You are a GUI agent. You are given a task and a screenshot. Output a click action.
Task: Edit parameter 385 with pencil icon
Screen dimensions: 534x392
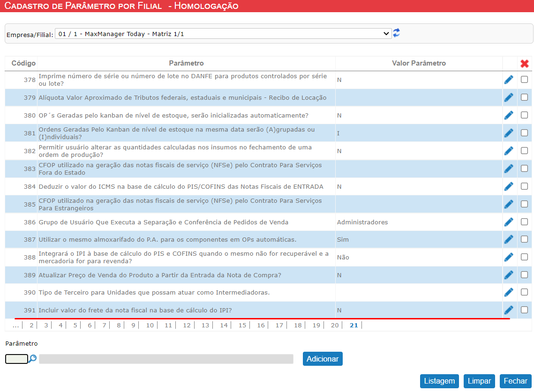(509, 204)
